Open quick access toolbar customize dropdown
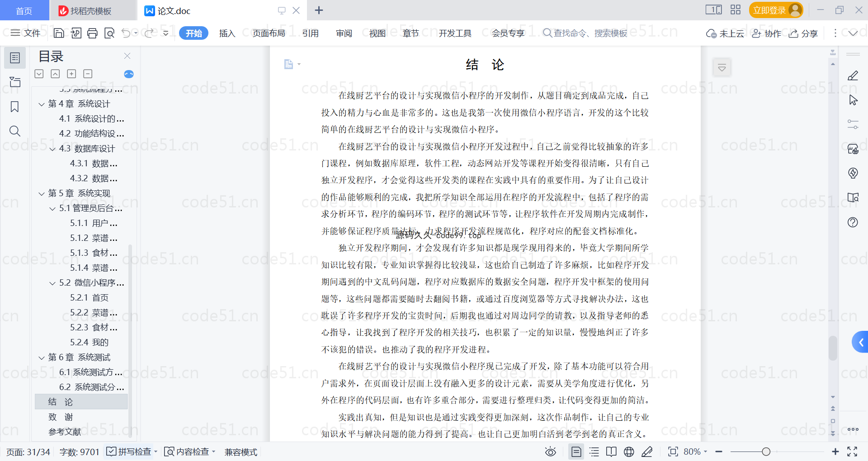 coord(166,33)
